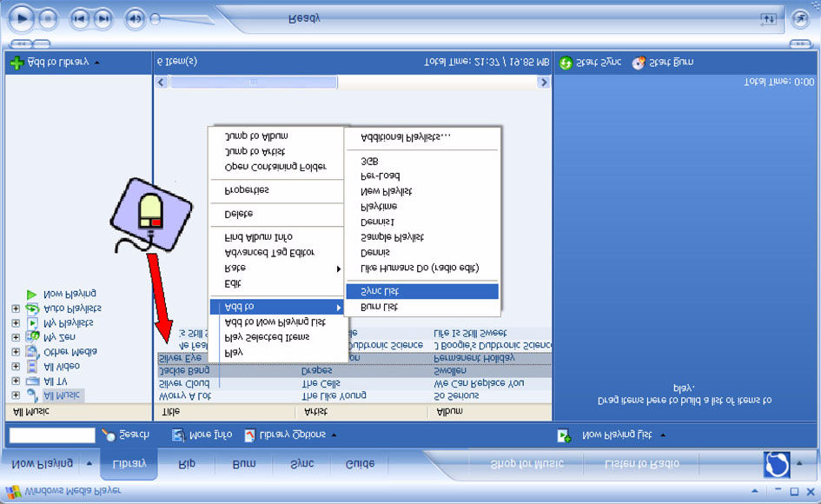821x504 pixels.
Task: Click the Start Burn disc icon
Action: (639, 63)
